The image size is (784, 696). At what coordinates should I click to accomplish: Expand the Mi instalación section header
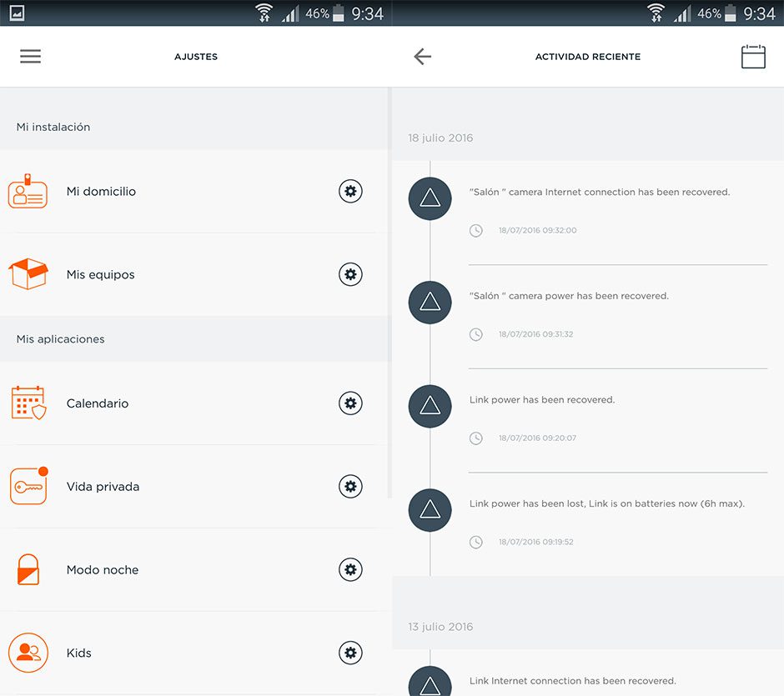click(53, 127)
